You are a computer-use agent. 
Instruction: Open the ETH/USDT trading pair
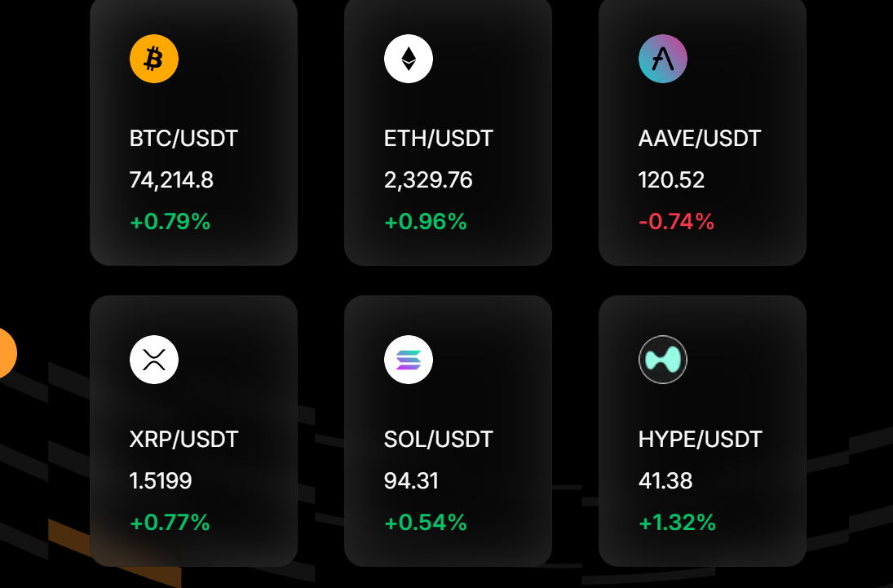tap(438, 138)
